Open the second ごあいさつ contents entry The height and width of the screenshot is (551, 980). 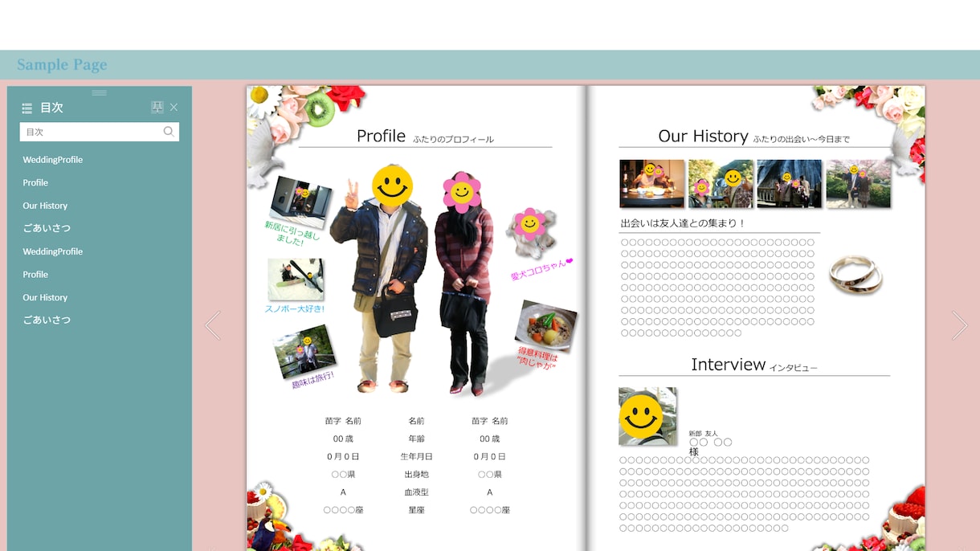coord(47,320)
